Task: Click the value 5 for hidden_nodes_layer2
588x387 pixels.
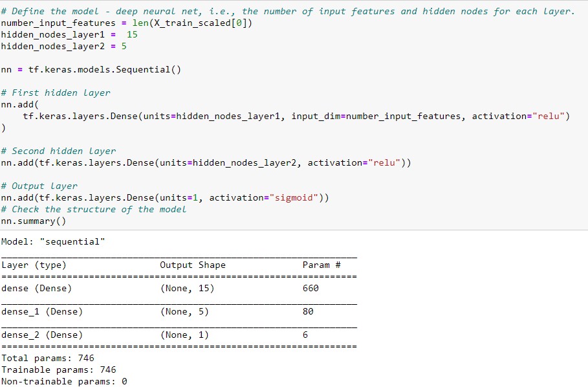Action: coord(124,46)
